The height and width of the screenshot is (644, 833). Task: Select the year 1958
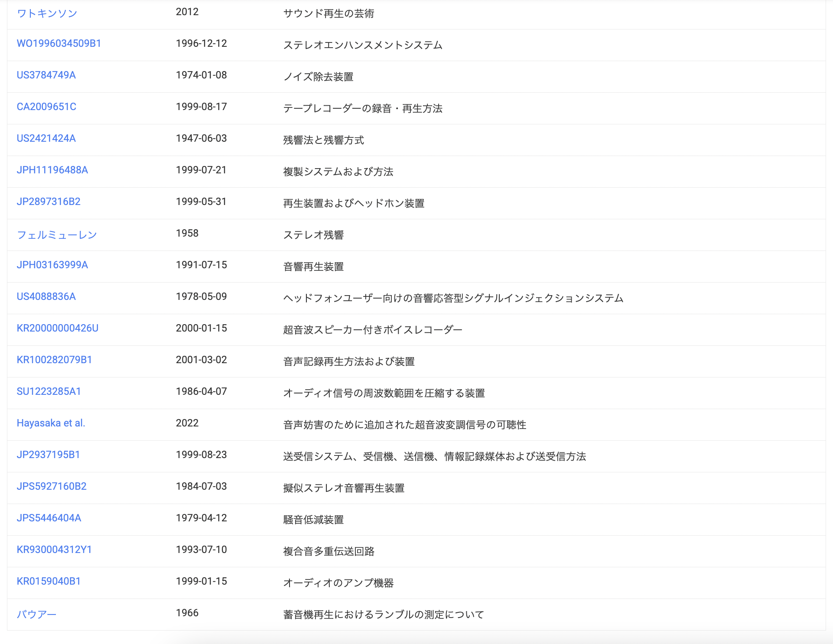tap(187, 233)
